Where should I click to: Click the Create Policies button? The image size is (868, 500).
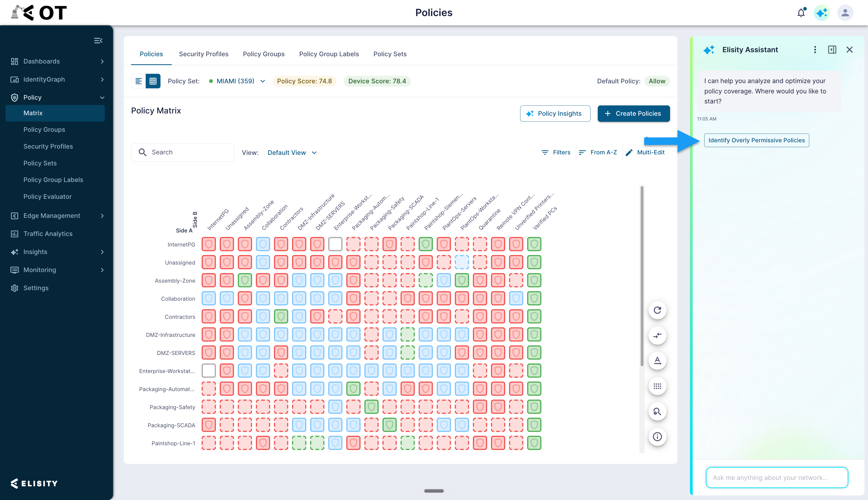pyautogui.click(x=633, y=114)
